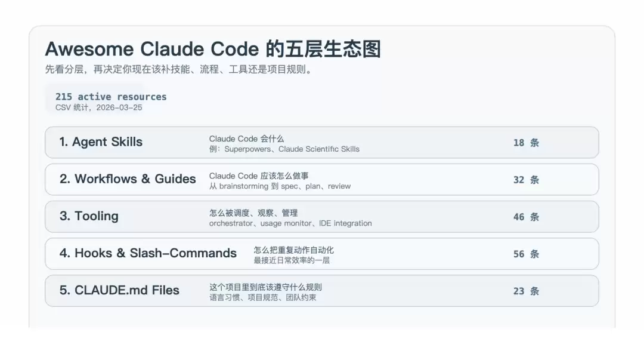Click the subtitle starting '先看分层'
The height and width of the screenshot is (363, 644).
(179, 69)
